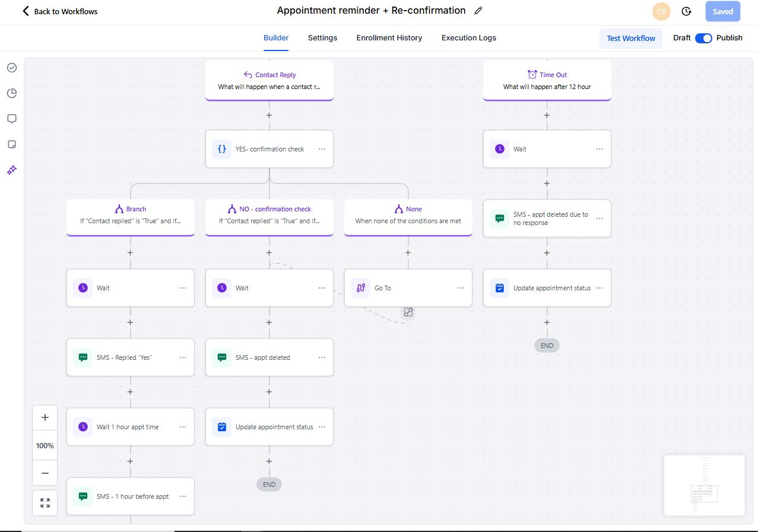Image resolution: width=758 pixels, height=532 pixels.
Task: Select the Time Out branch header
Action: (x=547, y=81)
